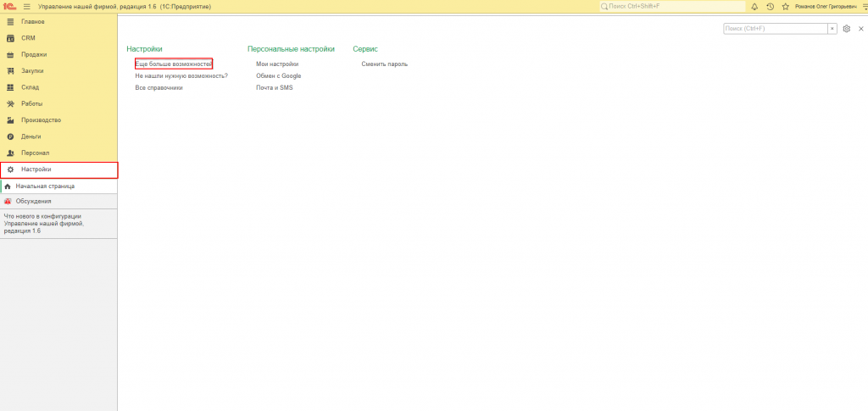The height and width of the screenshot is (411, 868).
Task: Open the history clock icon
Action: click(x=770, y=6)
